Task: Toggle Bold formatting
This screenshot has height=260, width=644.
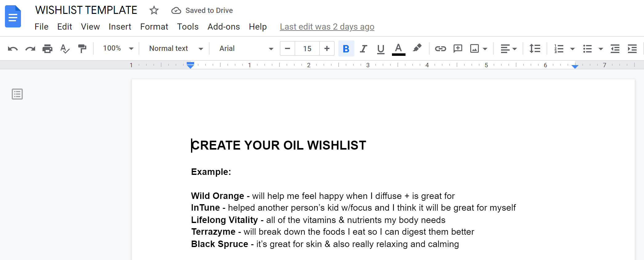Action: (346, 49)
